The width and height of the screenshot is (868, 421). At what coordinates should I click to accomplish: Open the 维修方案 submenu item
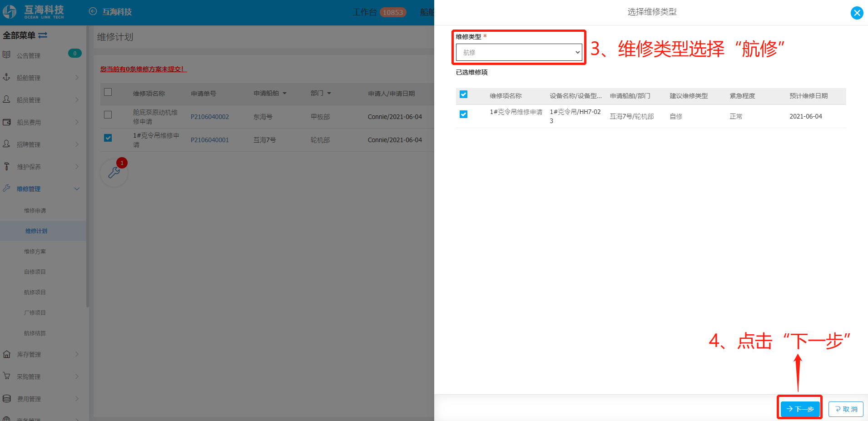(35, 252)
